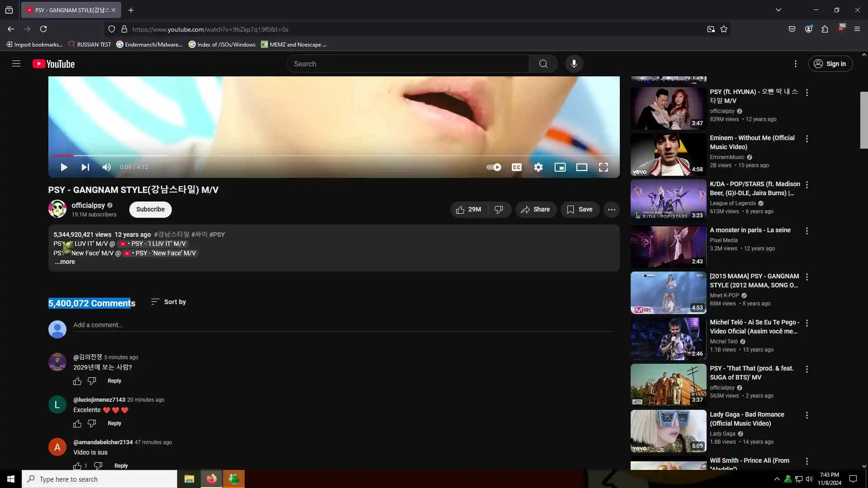Play the Gangnam Style video
Viewport: 868px width, 488px height.
(x=64, y=167)
